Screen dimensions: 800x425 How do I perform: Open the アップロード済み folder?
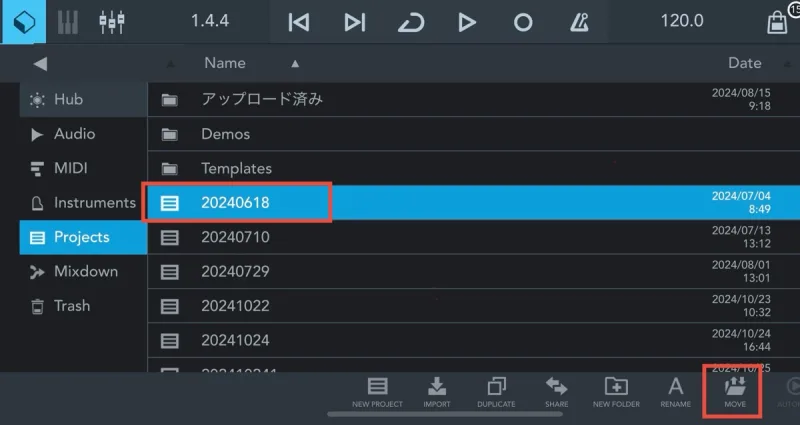tap(474, 99)
